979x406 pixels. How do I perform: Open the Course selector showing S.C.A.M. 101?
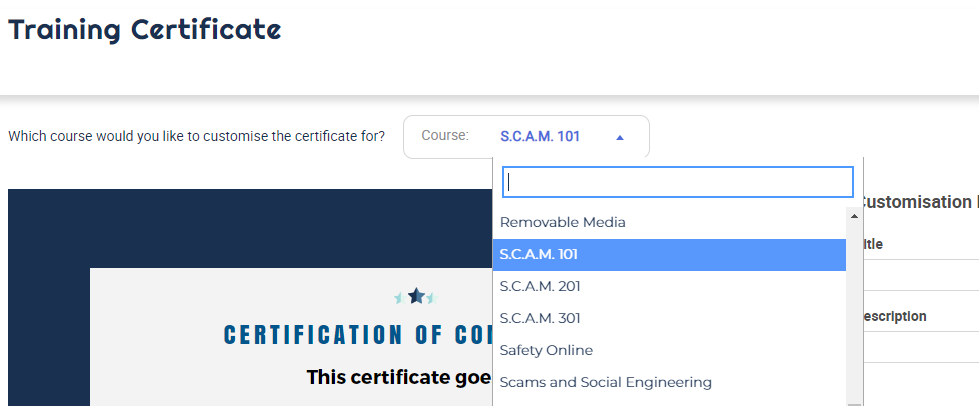click(x=526, y=137)
